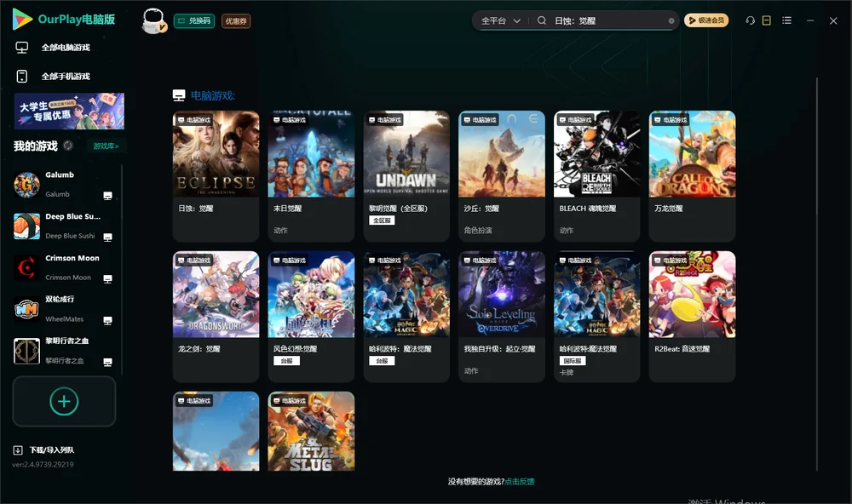Click the search magnifier icon
Screen dimensions: 852x504
[x=542, y=20]
